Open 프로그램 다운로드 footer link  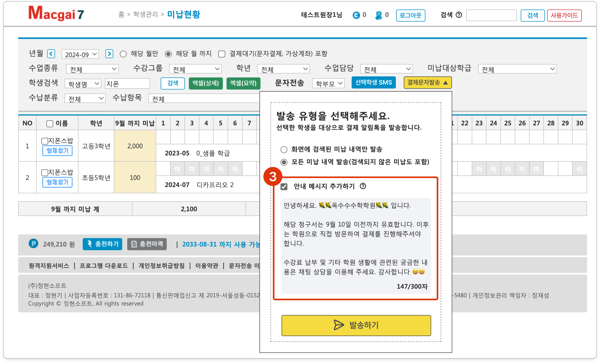click(x=104, y=265)
